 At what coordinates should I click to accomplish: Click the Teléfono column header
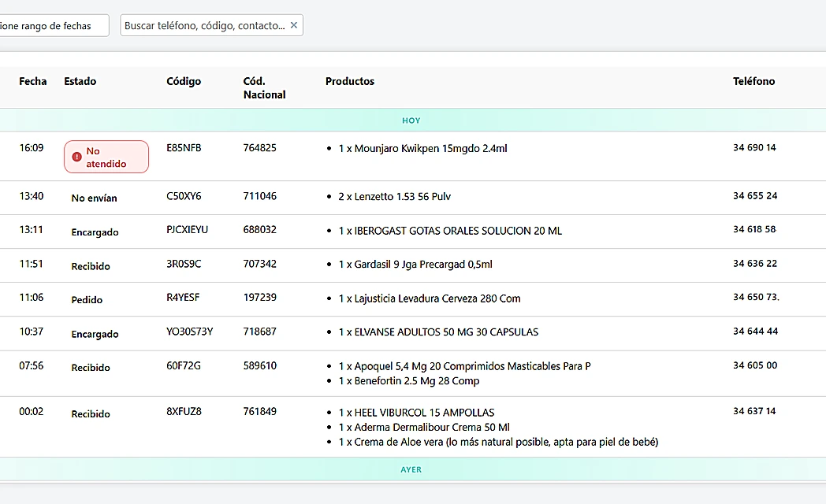point(753,81)
